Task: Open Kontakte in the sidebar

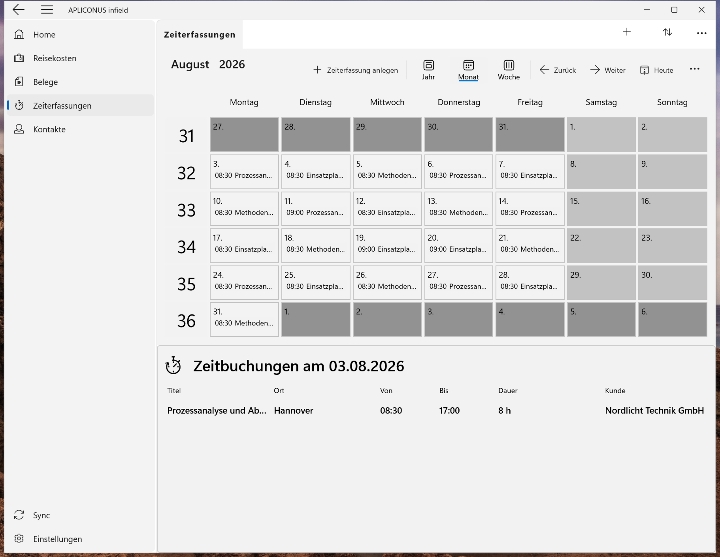Action: (x=80, y=129)
